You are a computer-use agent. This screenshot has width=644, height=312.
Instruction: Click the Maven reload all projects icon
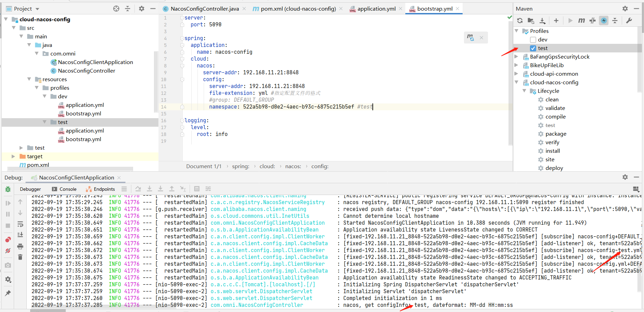[x=520, y=21]
